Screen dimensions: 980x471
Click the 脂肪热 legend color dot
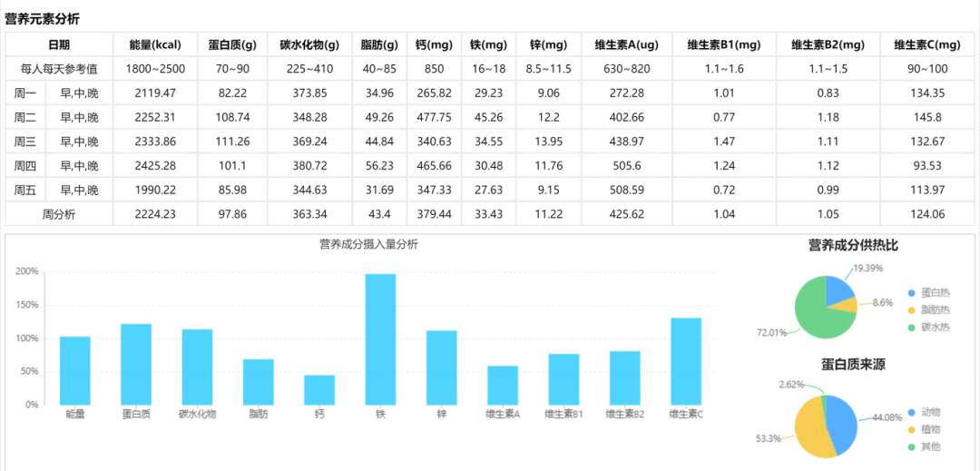point(912,309)
